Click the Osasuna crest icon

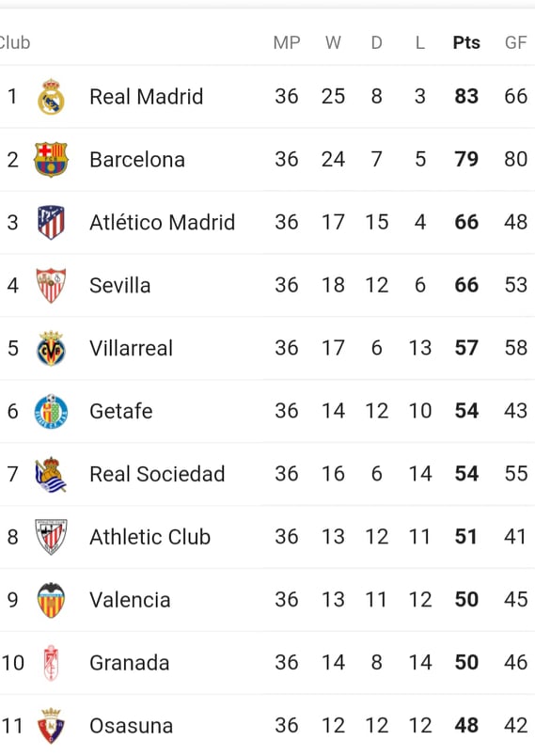click(x=51, y=726)
